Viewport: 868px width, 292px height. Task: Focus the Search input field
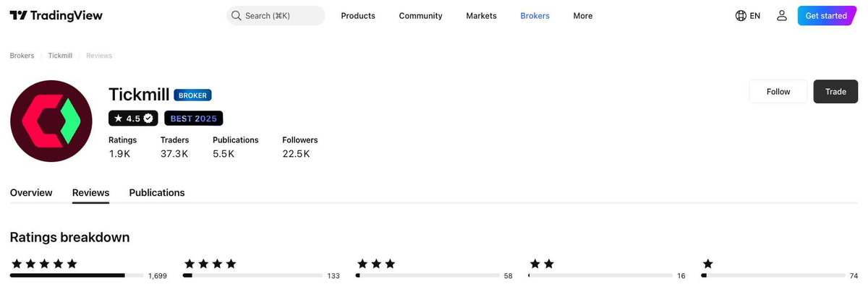pyautogui.click(x=276, y=16)
